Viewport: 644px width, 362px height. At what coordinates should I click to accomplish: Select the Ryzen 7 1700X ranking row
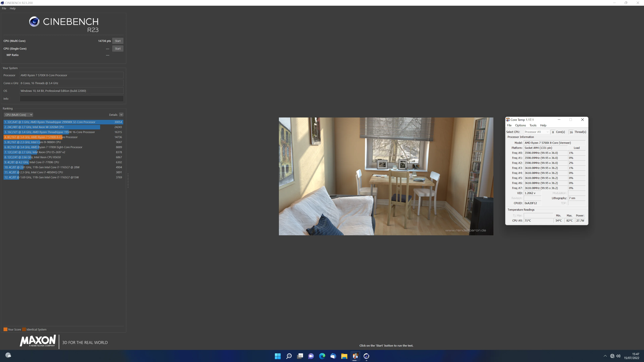(x=63, y=147)
